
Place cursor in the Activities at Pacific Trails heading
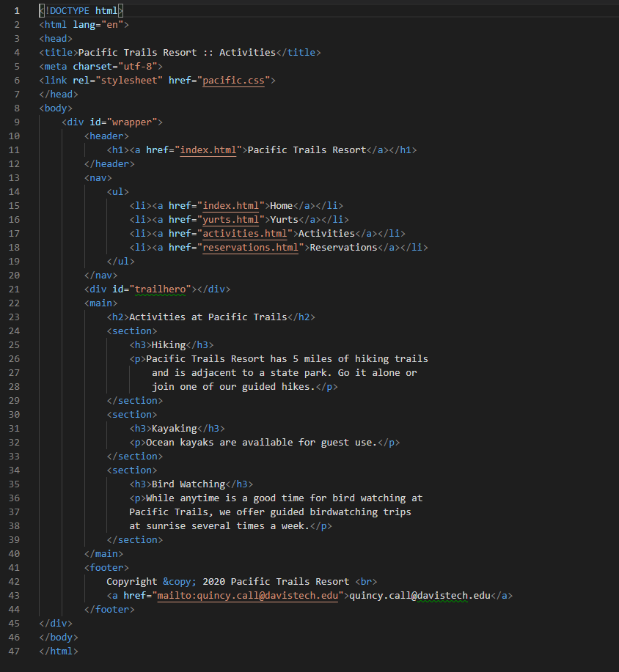tap(208, 317)
